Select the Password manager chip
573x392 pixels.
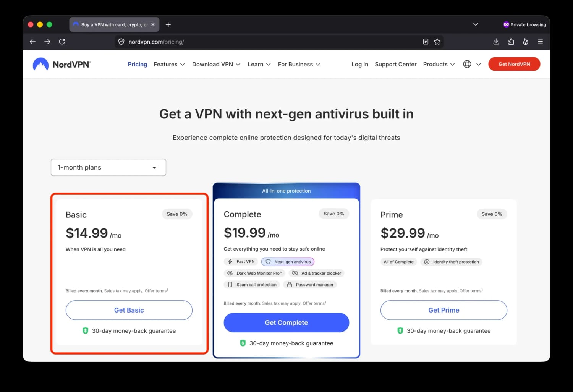(x=310, y=285)
